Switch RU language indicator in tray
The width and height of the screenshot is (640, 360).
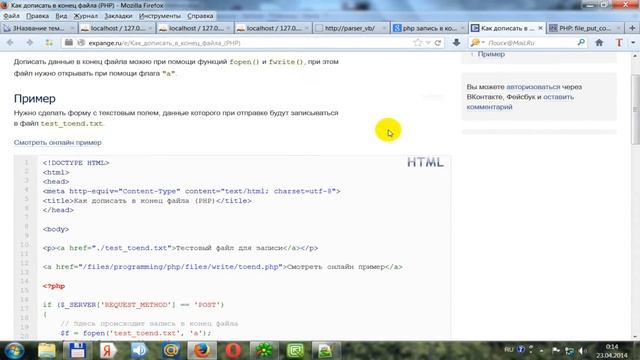click(x=509, y=349)
